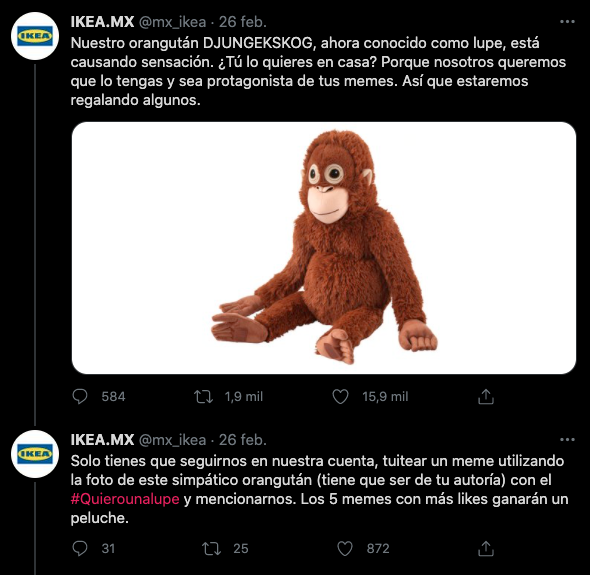
Task: Open the 26 feb. timestamp of second tweet
Action: [243, 440]
